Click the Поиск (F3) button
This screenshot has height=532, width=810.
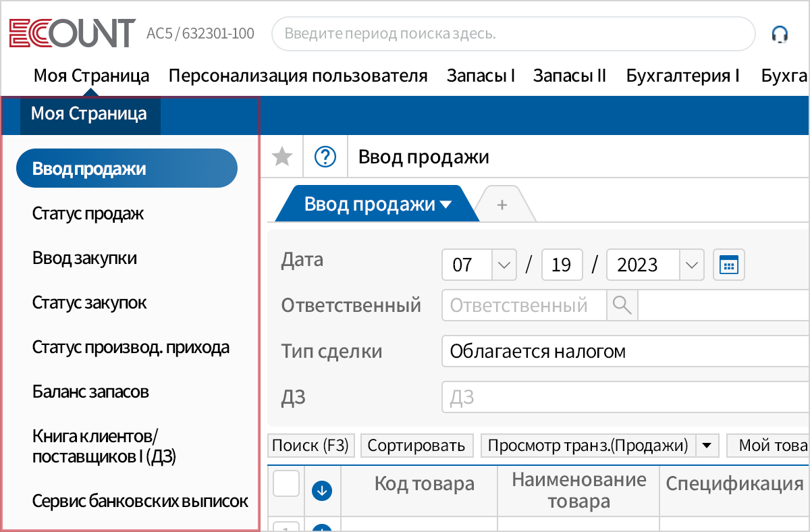click(x=310, y=445)
